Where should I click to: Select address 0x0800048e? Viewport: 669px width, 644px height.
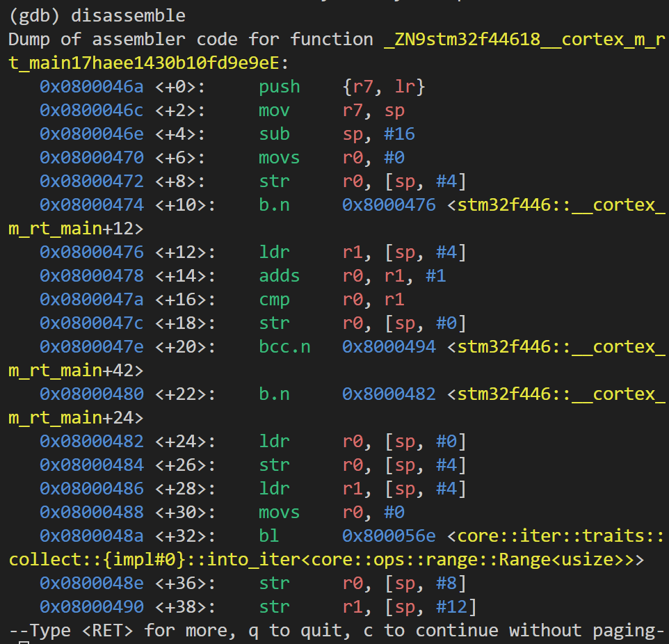(x=92, y=583)
